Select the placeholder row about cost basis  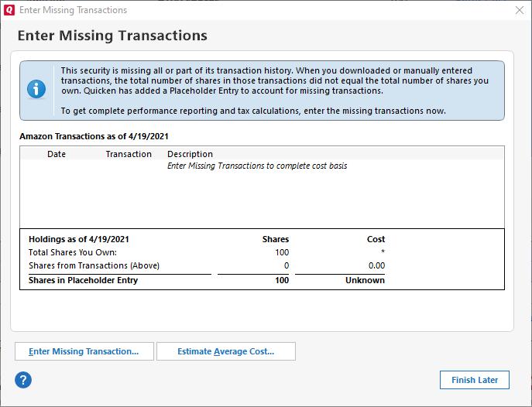click(257, 166)
